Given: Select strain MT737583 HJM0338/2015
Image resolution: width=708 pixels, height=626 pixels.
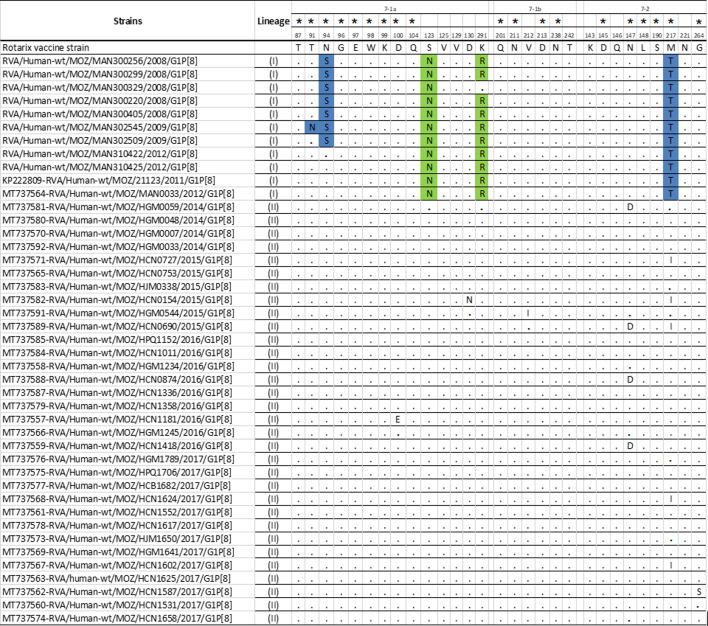Looking at the screenshot, I should (117, 287).
